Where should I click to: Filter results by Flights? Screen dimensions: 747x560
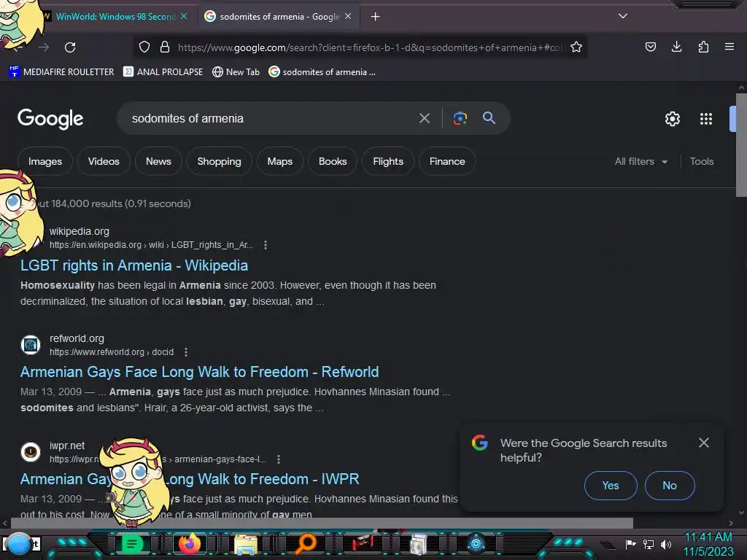pos(388,161)
